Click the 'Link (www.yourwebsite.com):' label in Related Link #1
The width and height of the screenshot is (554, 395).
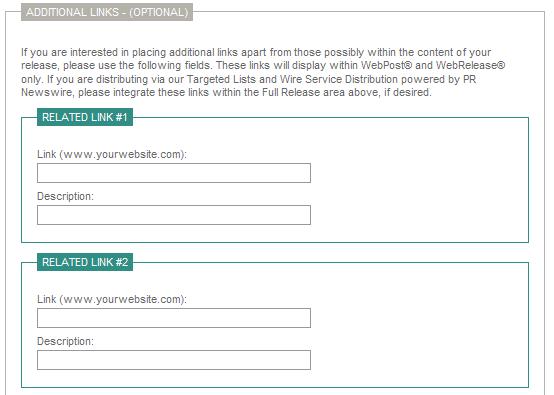pos(112,154)
